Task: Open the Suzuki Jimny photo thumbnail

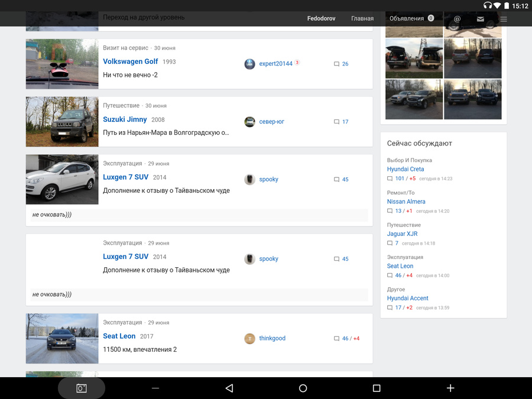Action: pos(62,122)
